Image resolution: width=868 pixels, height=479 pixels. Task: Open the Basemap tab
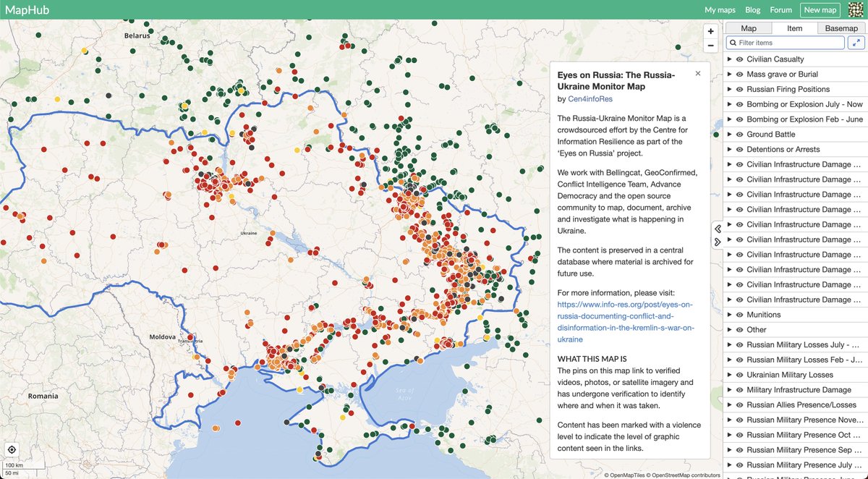pyautogui.click(x=841, y=28)
